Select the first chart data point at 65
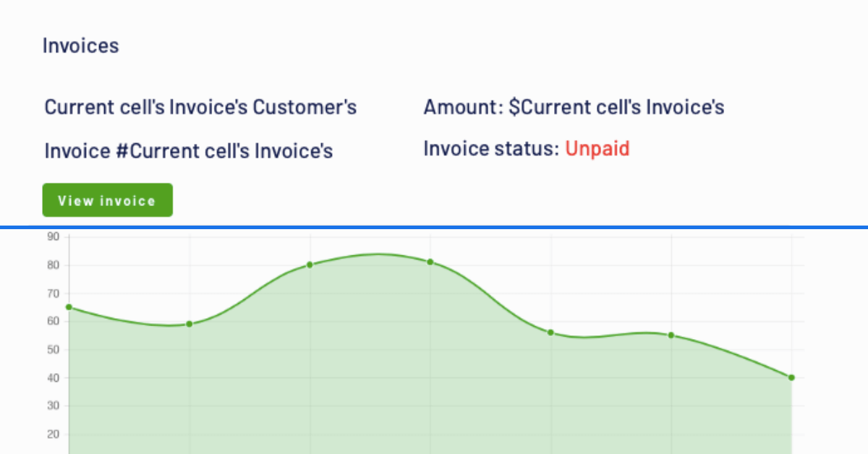Image resolution: width=868 pixels, height=454 pixels. point(67,307)
